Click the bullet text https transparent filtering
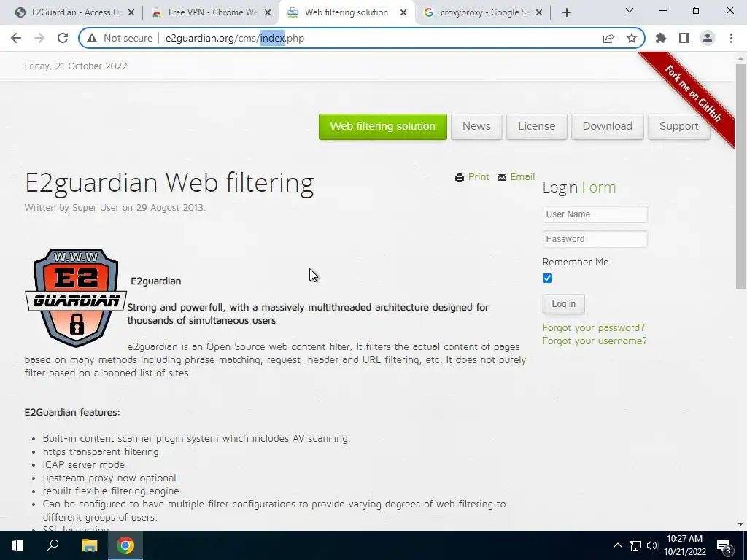The height and width of the screenshot is (560, 747). coord(101,451)
